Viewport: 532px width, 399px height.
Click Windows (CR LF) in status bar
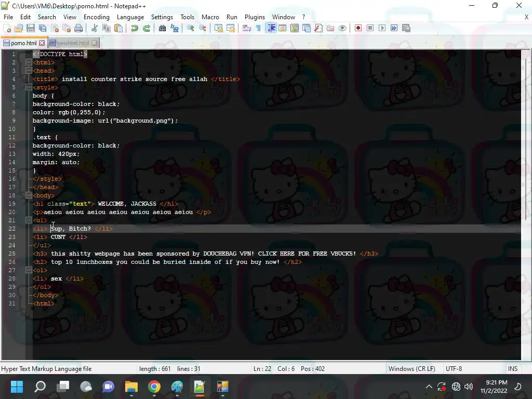[411, 369]
